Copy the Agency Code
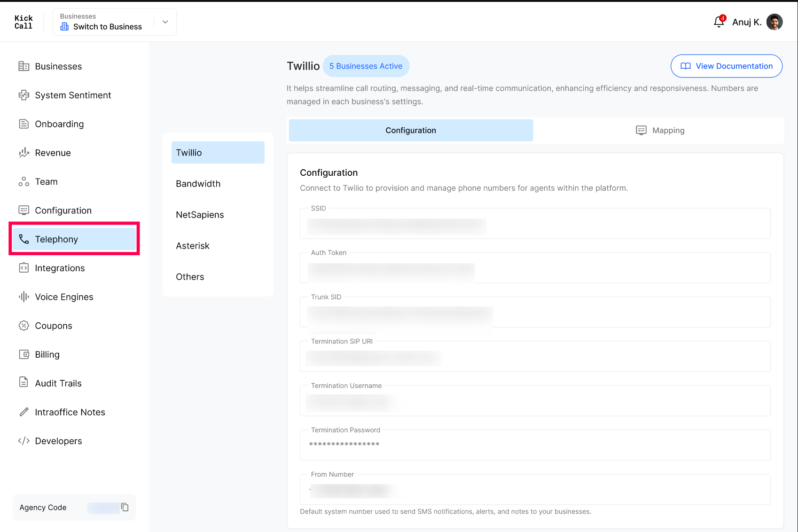798x532 pixels. pos(125,507)
